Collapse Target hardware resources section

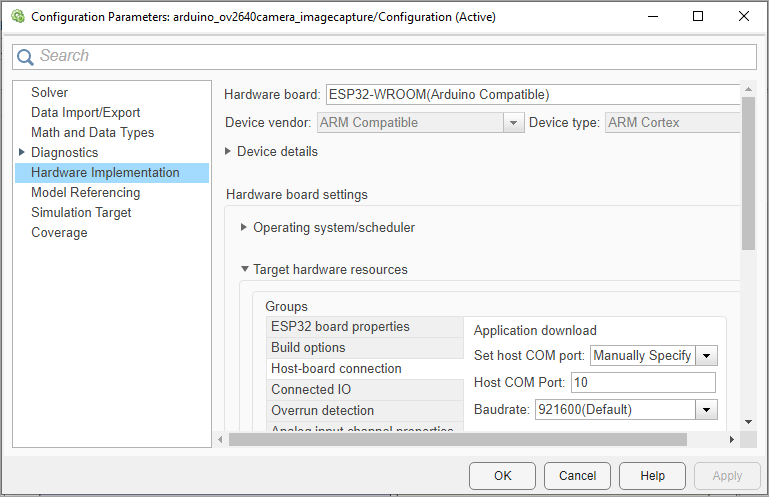[244, 269]
